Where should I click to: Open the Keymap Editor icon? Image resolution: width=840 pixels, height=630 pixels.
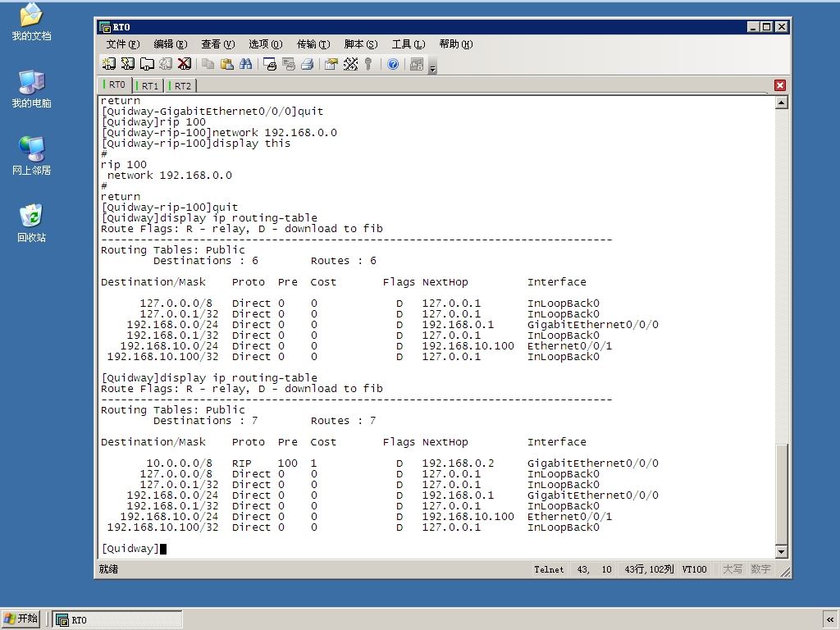tap(350, 64)
